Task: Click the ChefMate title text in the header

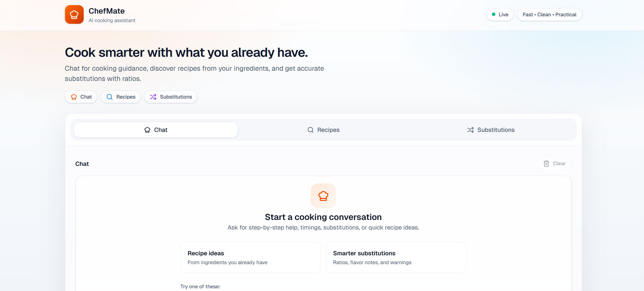Action: pyautogui.click(x=106, y=11)
